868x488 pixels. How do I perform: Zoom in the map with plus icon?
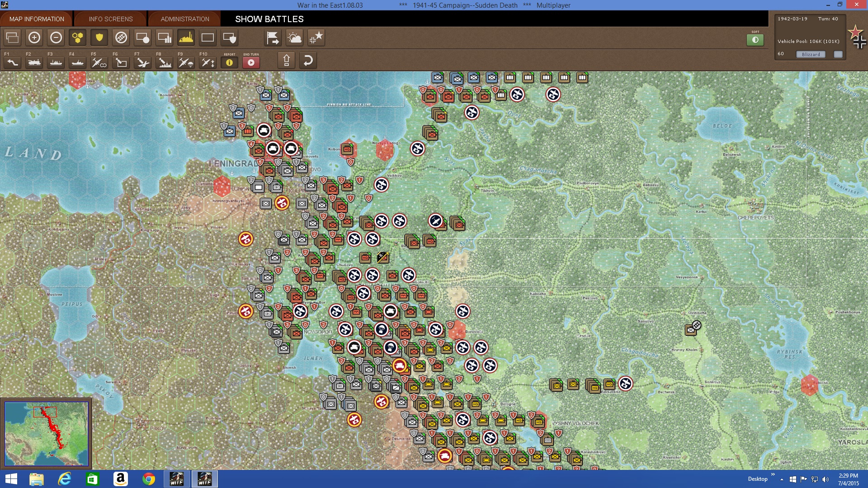[x=34, y=38]
